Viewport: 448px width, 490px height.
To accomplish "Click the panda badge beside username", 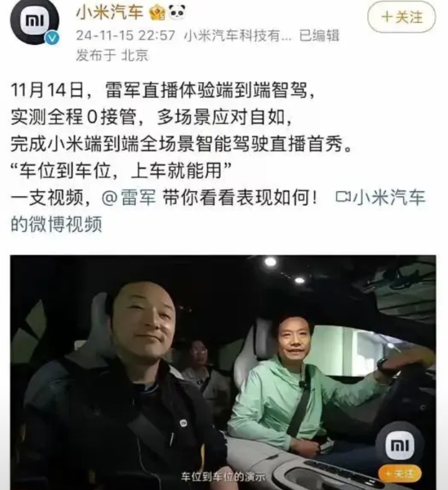I will [177, 12].
